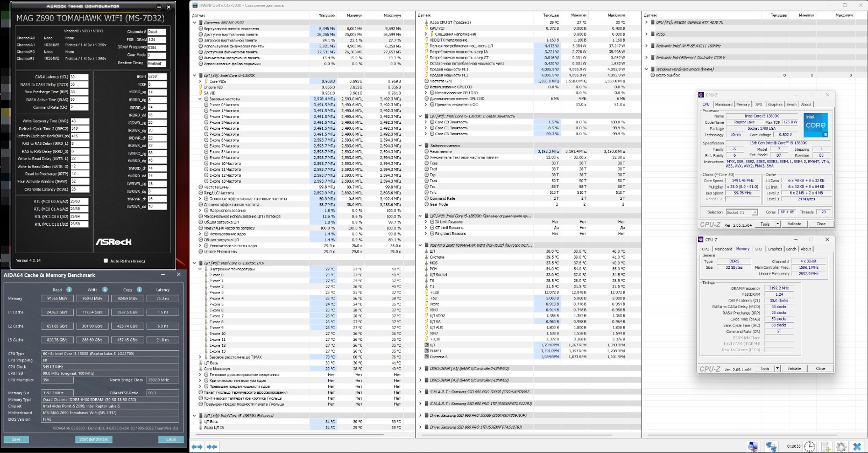Image resolution: width=868 pixels, height=453 pixels.
Task: Switch to Mainboard tab in CPU-Z CPU-tab window
Action: pyautogui.click(x=723, y=104)
